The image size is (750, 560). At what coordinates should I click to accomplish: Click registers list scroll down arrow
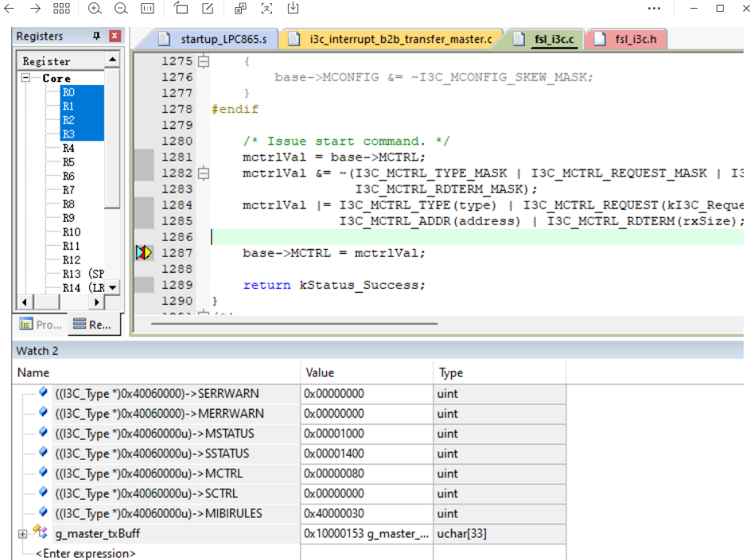[112, 287]
